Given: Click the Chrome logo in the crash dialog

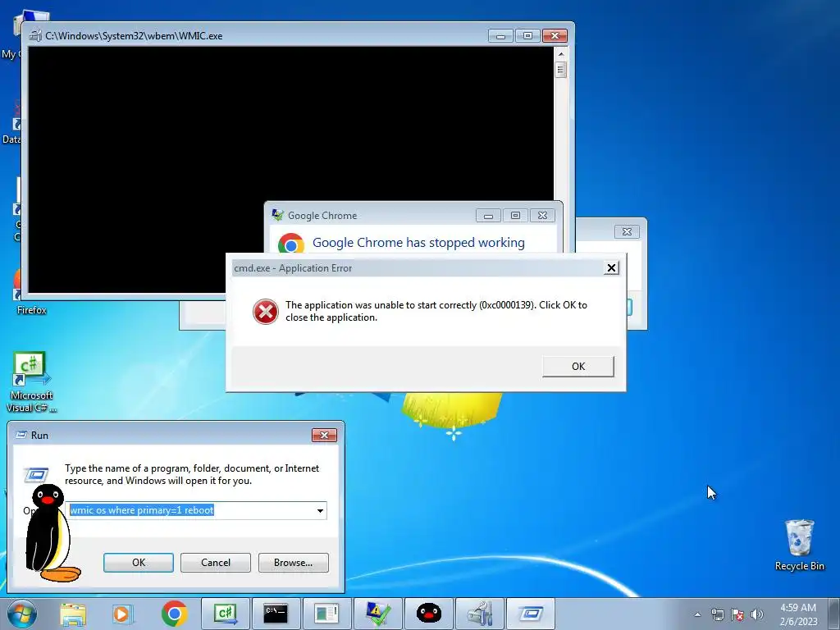Looking at the screenshot, I should [x=291, y=243].
